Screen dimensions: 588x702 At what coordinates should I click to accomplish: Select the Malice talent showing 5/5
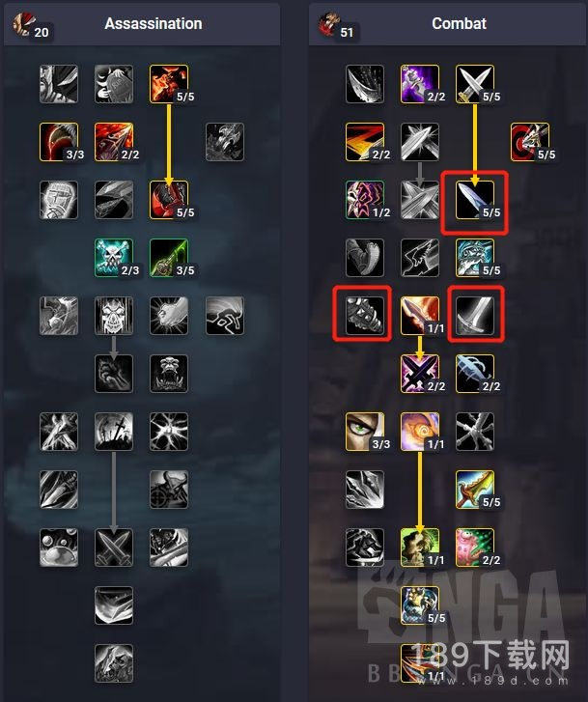[x=169, y=84]
